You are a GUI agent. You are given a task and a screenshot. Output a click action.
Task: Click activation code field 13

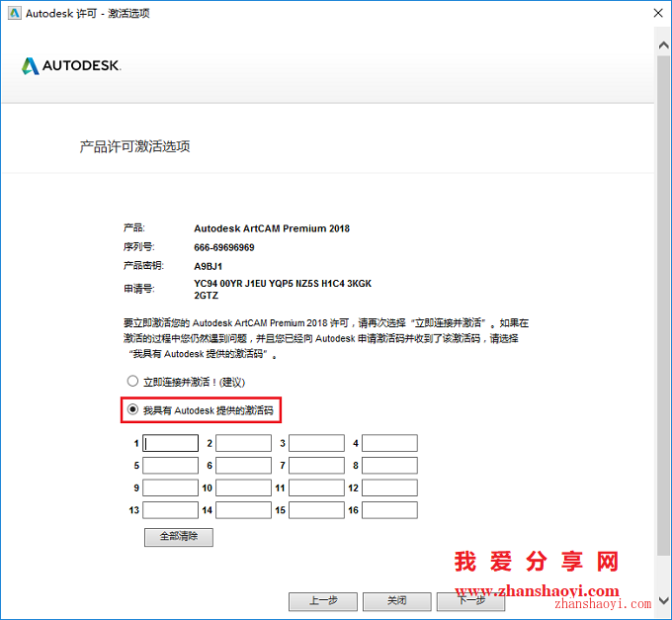click(x=171, y=510)
